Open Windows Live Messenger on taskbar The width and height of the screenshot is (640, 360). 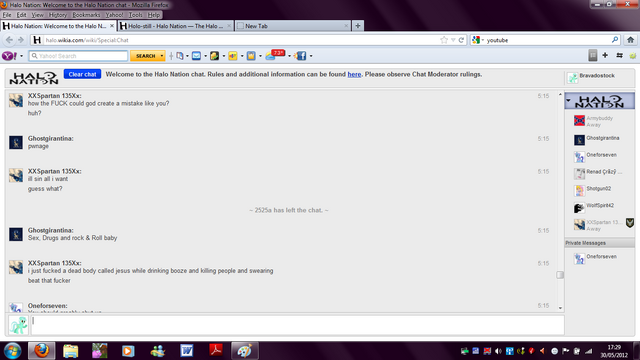click(158, 351)
